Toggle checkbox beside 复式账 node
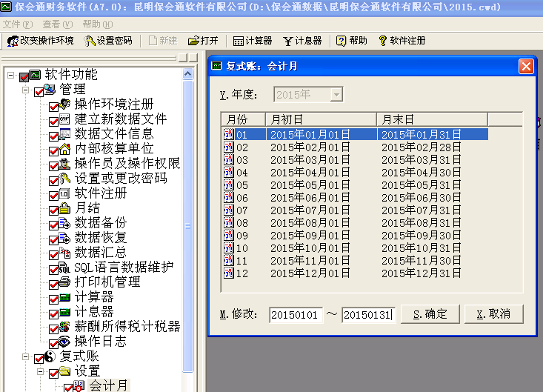The height and width of the screenshot is (392, 543). point(39,359)
